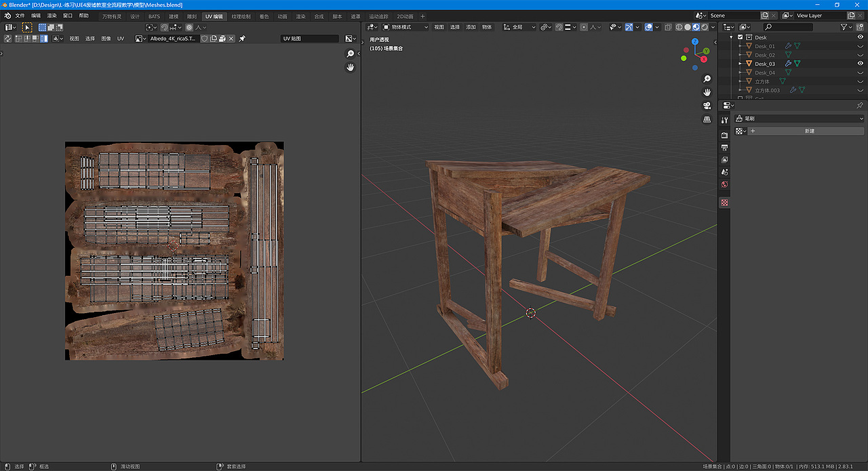Expand the 笔刷 type dropdown

800,119
